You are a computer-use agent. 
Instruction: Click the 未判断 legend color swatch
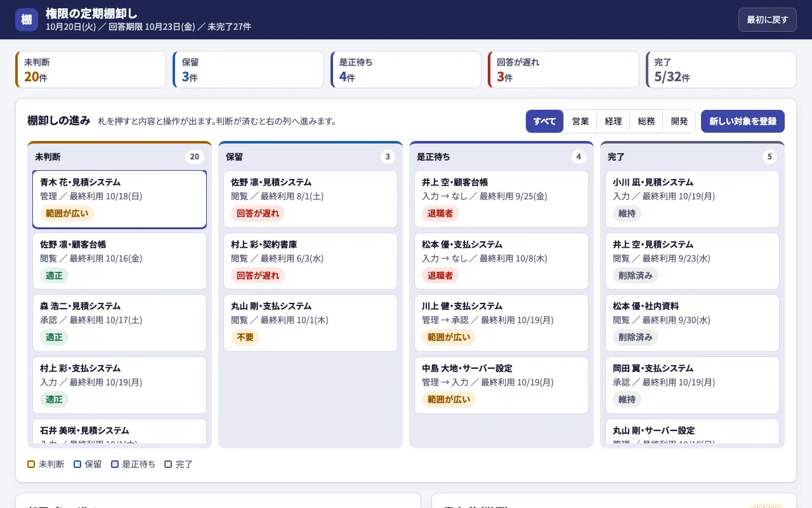click(31, 464)
